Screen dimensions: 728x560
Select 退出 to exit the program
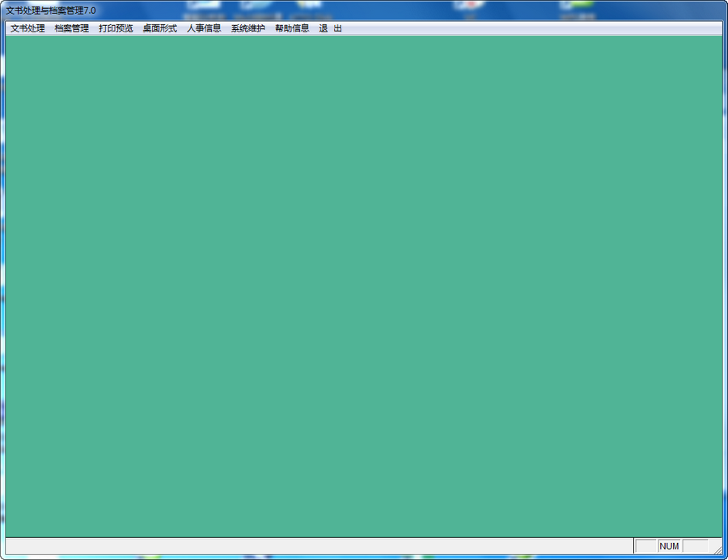332,28
